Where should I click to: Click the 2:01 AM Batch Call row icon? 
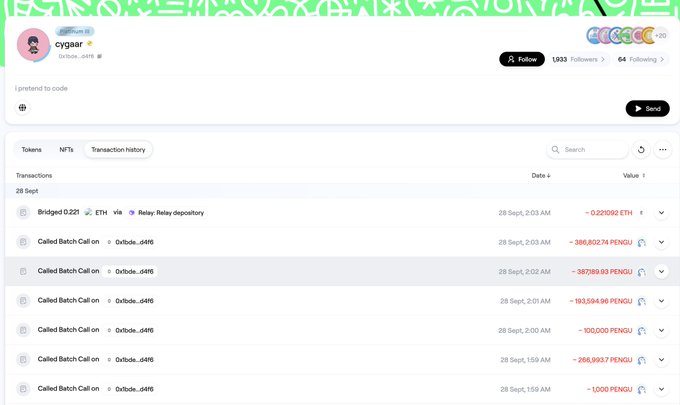tap(23, 301)
